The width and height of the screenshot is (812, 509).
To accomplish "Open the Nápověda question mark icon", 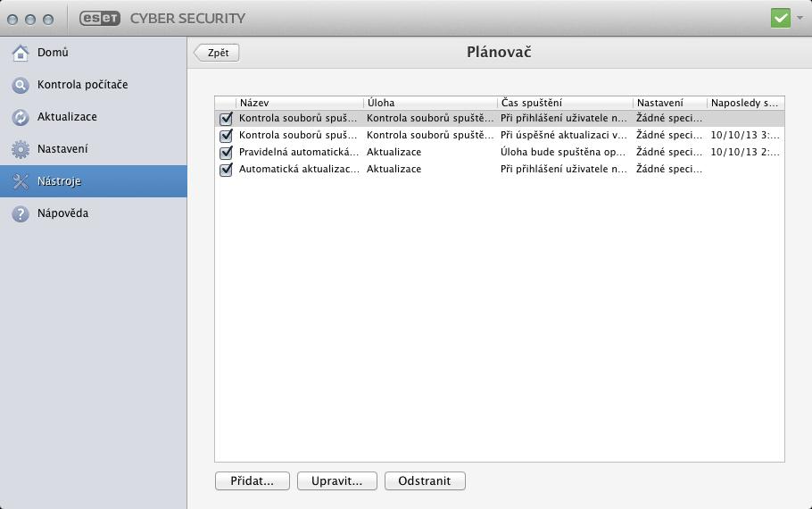I will coord(21,213).
